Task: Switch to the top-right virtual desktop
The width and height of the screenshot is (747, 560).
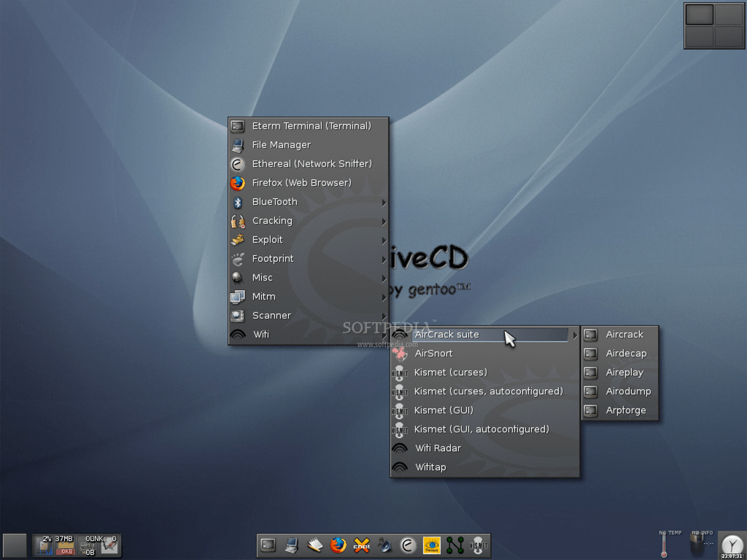Action: [729, 15]
